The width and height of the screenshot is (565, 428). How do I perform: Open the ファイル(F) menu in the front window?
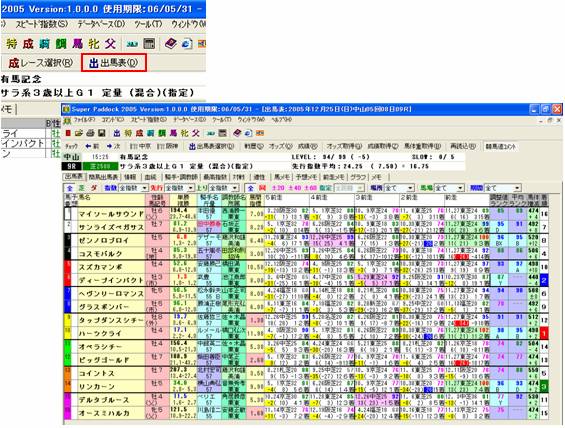point(84,120)
